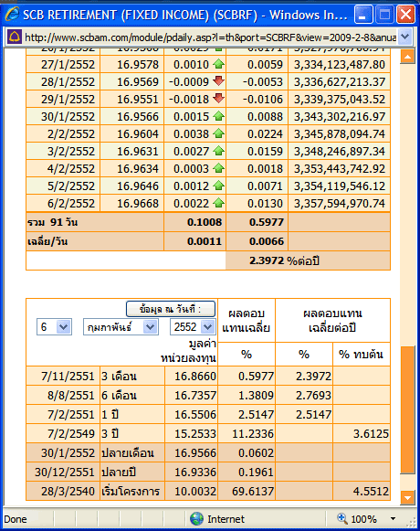Click the site favicon in the address bar
This screenshot has height=531, width=420.
click(14, 37)
